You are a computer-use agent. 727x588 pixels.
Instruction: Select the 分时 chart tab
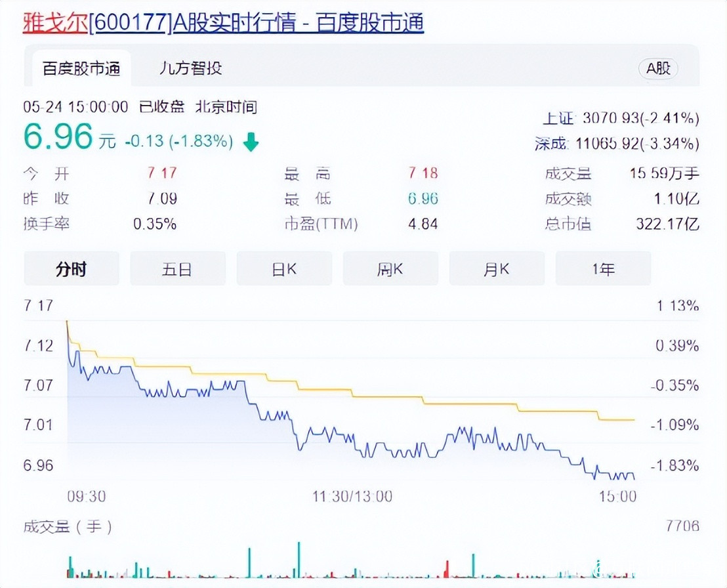tap(72, 268)
